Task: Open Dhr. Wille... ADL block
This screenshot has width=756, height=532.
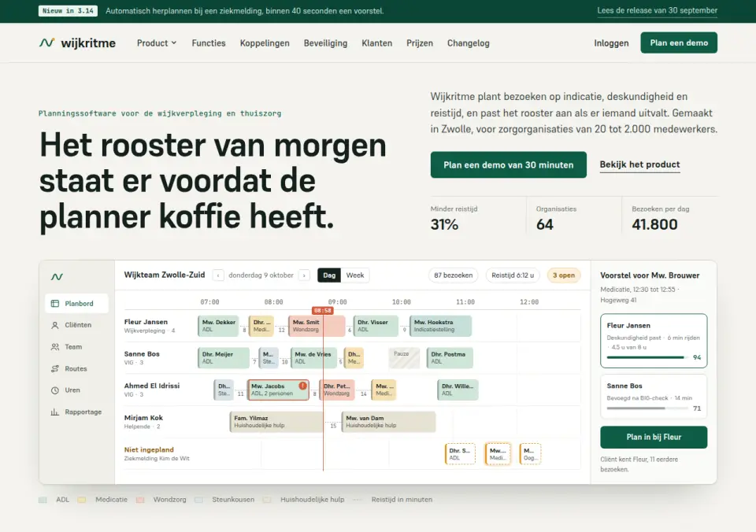Action: coord(458,390)
